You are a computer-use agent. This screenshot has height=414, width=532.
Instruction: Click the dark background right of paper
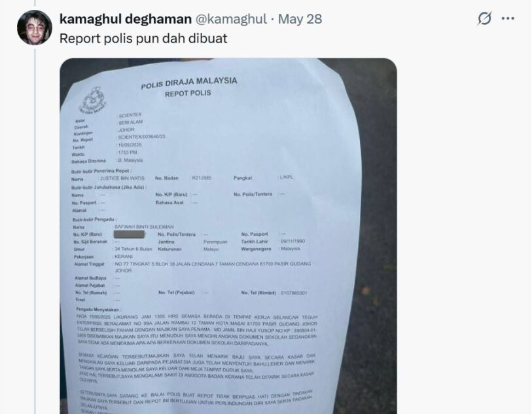pos(378,238)
